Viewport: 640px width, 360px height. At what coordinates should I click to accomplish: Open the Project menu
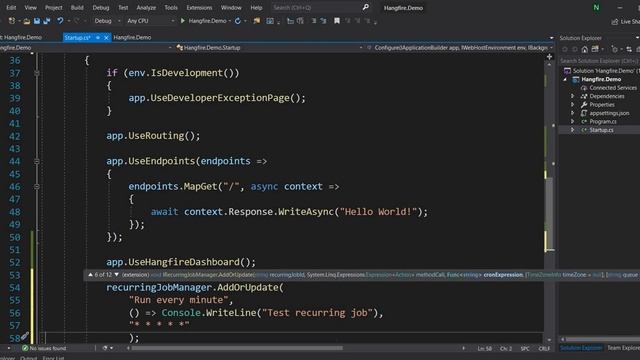(53, 7)
